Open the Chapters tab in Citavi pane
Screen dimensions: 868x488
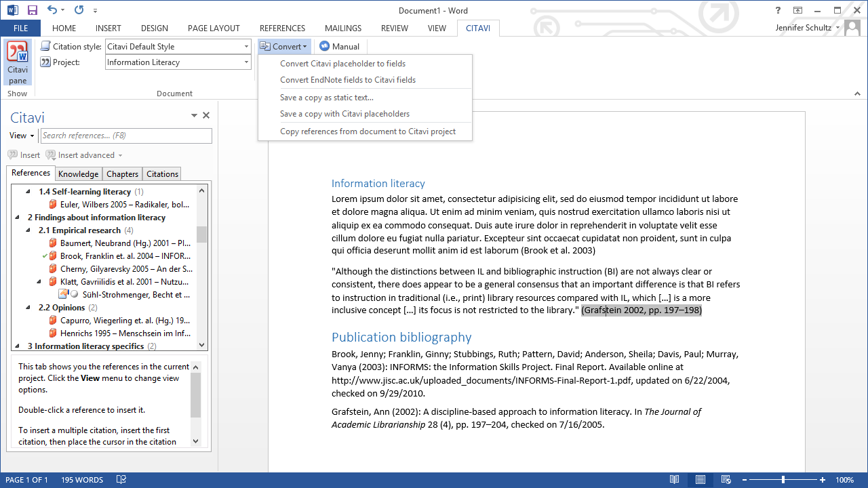point(123,174)
